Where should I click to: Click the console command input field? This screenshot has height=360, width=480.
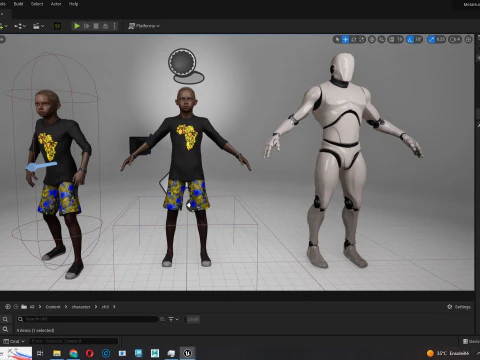click(x=74, y=341)
